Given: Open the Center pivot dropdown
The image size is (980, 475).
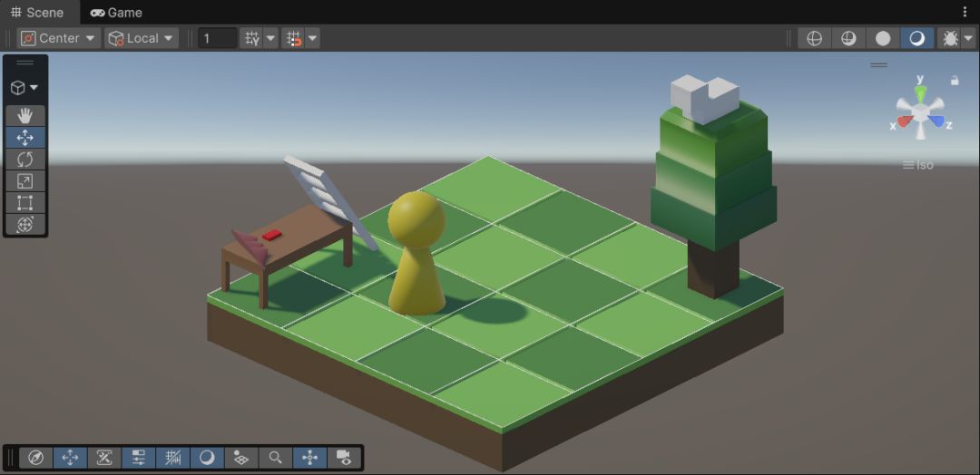Looking at the screenshot, I should 59,38.
